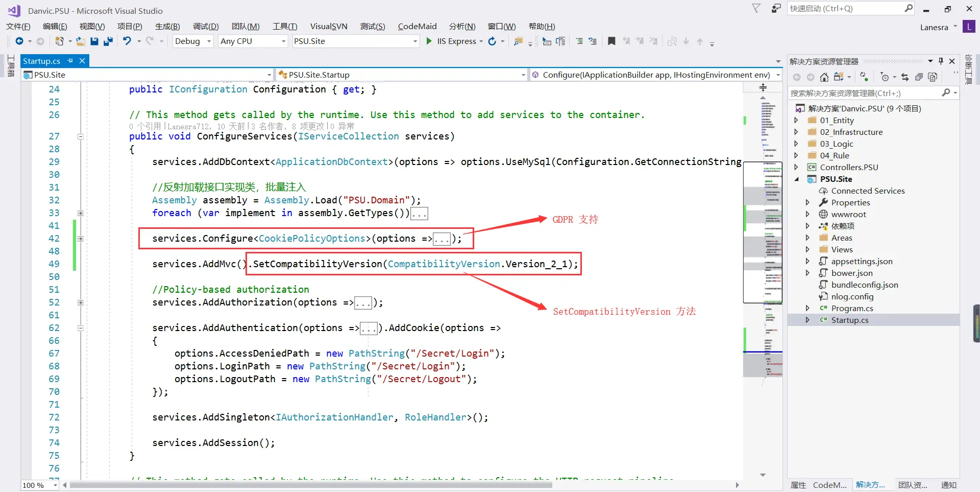The height and width of the screenshot is (492, 980).
Task: Start debugging with IIS Express
Action: pyautogui.click(x=429, y=41)
